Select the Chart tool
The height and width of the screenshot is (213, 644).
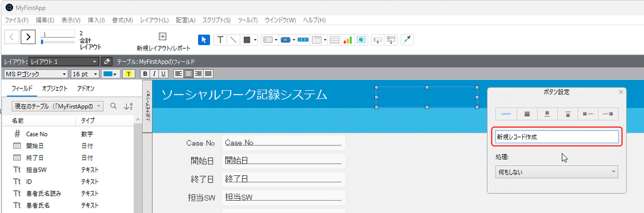[347, 40]
